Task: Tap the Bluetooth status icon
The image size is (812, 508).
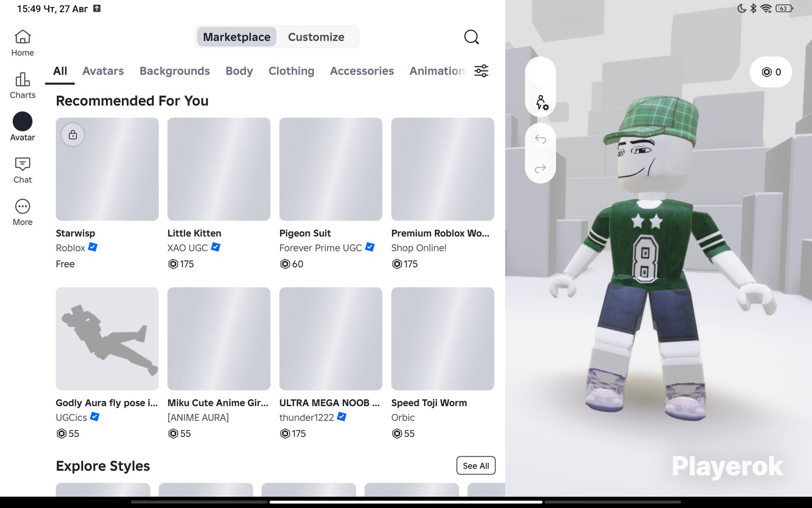Action: pos(754,8)
